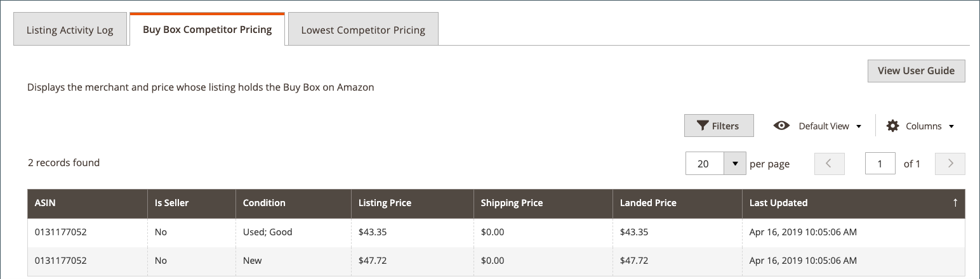Go to the previous page arrow
Image resolution: width=980 pixels, height=279 pixels.
click(830, 164)
